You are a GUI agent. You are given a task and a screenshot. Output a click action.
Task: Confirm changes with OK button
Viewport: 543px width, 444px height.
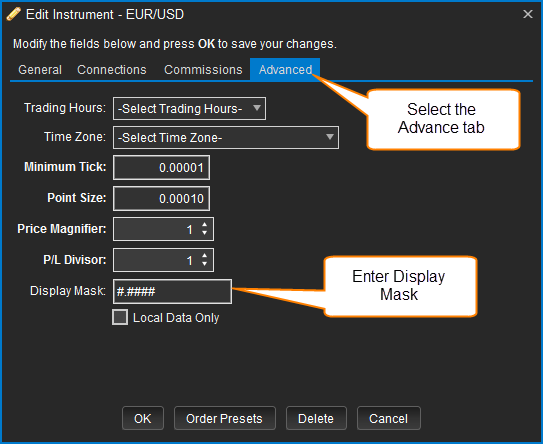coord(143,418)
